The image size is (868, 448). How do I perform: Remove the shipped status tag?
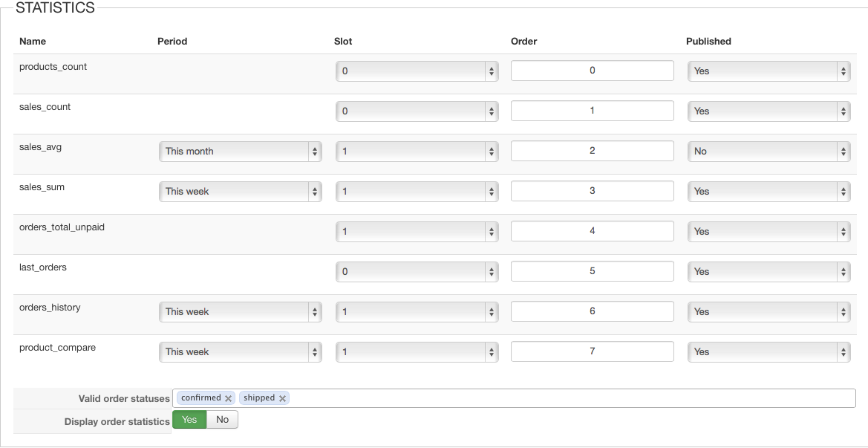(282, 398)
